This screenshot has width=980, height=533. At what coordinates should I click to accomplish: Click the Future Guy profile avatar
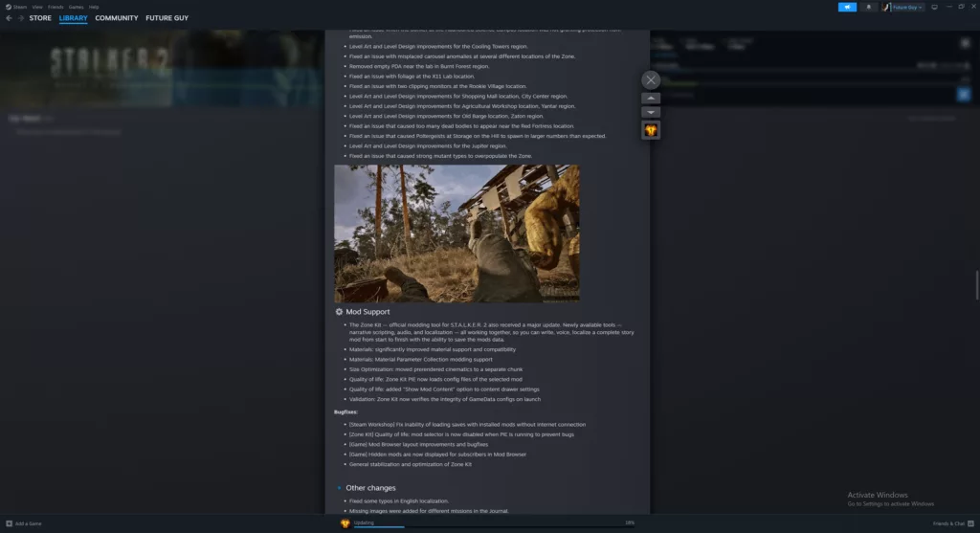click(x=885, y=7)
